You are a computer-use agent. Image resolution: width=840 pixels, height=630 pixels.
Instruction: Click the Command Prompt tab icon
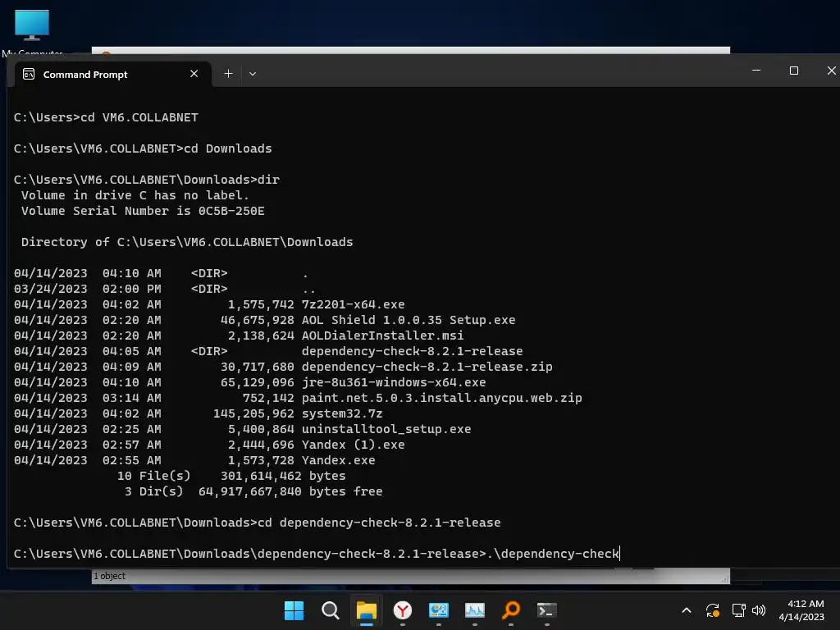tap(29, 75)
